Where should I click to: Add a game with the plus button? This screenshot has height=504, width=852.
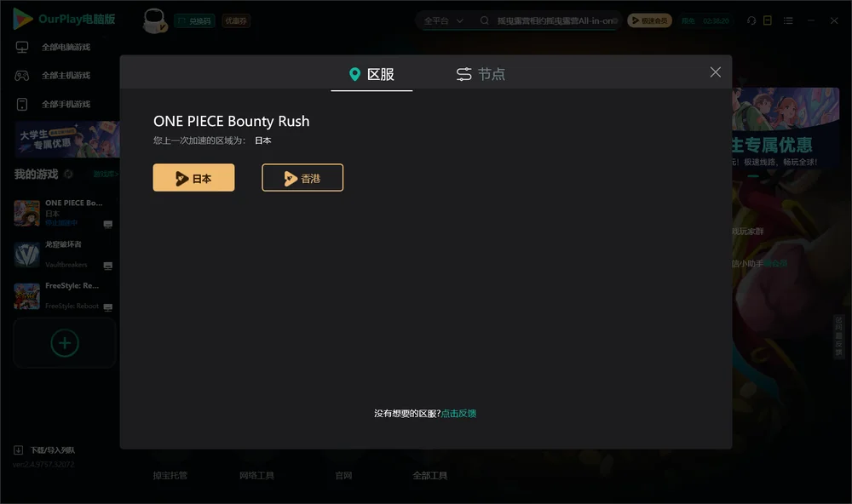click(x=65, y=343)
